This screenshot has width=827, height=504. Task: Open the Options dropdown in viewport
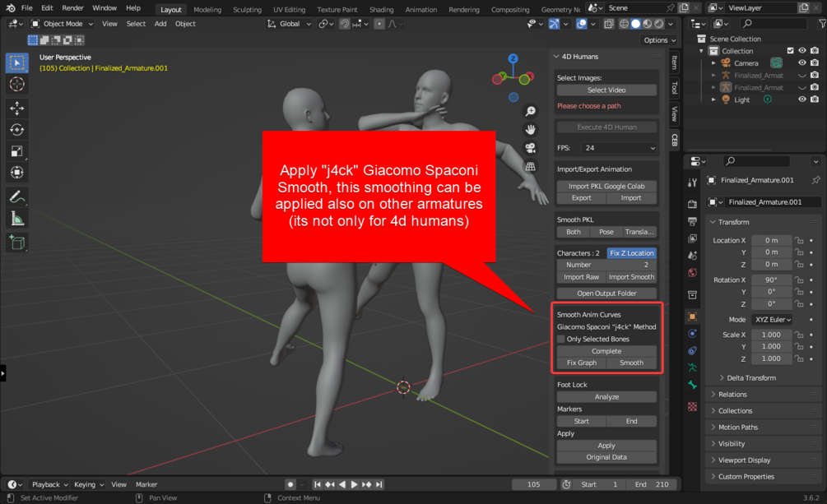pos(659,40)
